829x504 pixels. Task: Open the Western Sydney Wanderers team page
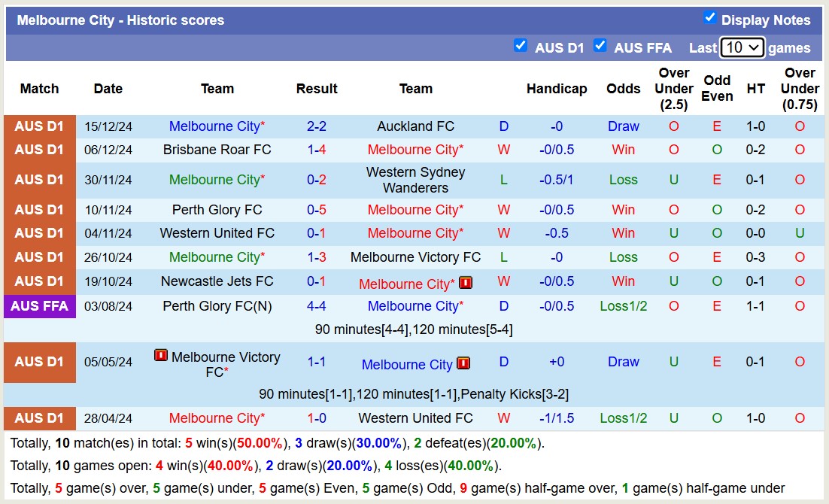(415, 180)
